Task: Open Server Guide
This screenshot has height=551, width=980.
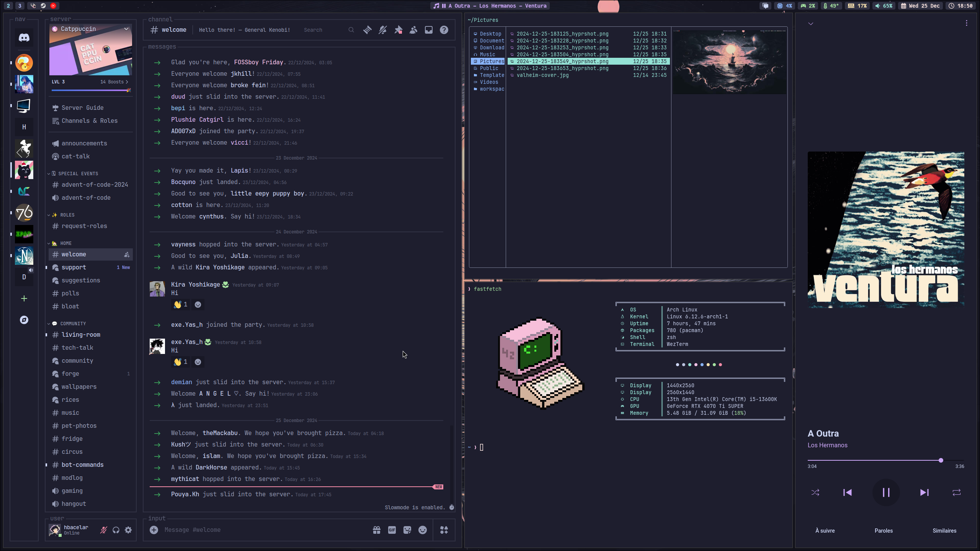Action: coord(90,108)
